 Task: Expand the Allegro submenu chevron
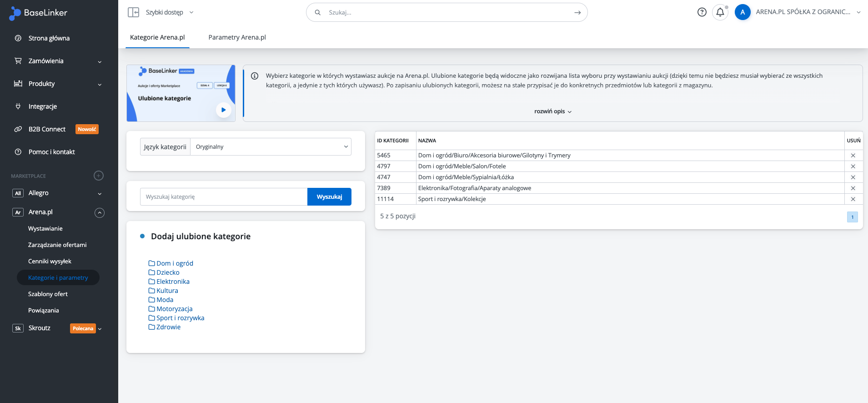100,194
